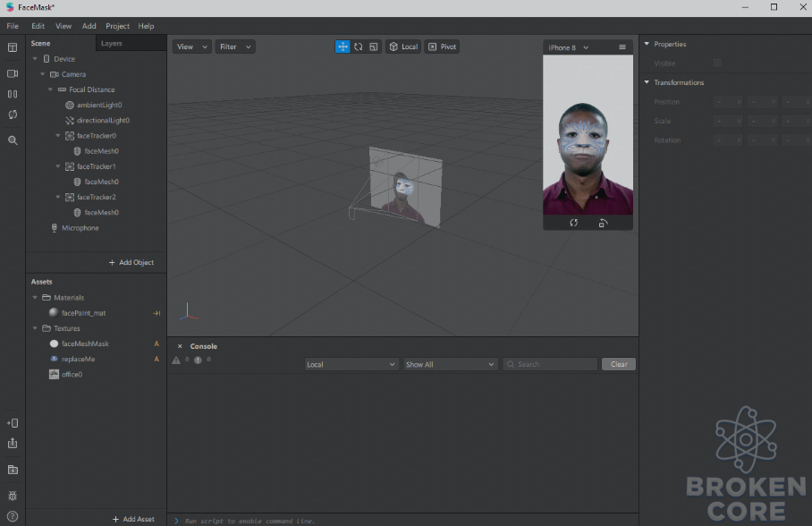Restart the simulator preview with refresh icon
Image resolution: width=812 pixels, height=526 pixels.
coord(573,223)
